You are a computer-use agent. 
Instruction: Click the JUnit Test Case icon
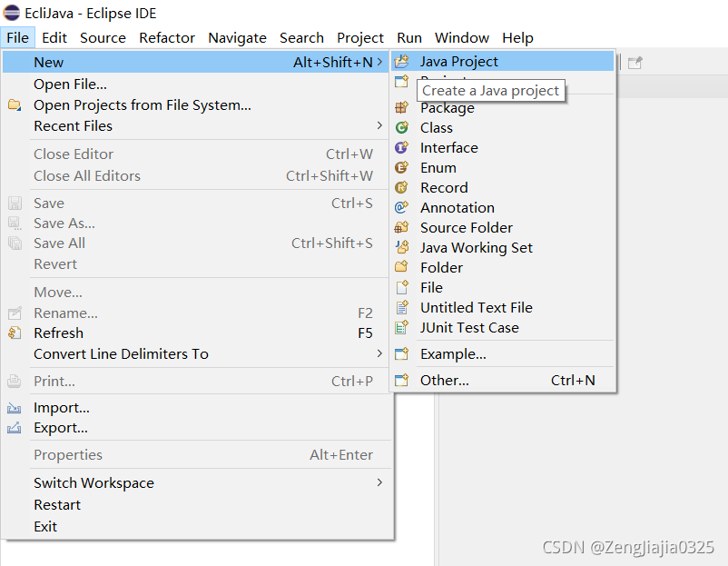[x=401, y=327]
